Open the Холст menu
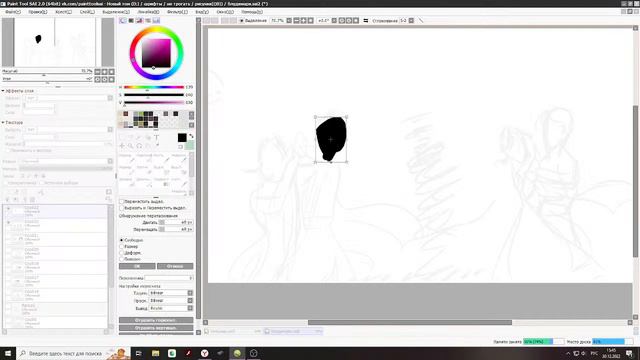Viewport: 640px width, 360px height. tap(63, 12)
